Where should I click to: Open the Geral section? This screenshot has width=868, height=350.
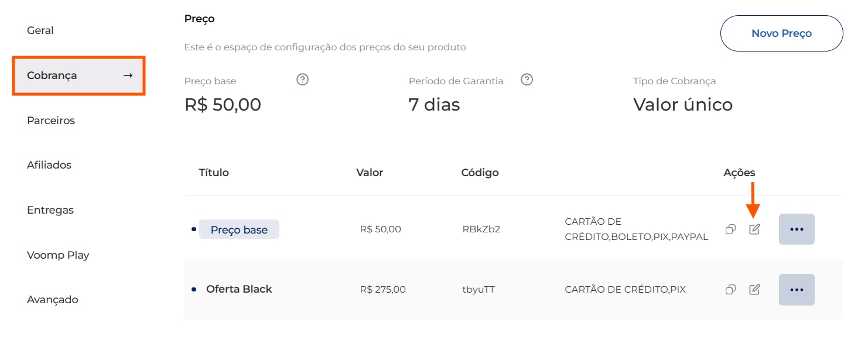[x=40, y=30]
